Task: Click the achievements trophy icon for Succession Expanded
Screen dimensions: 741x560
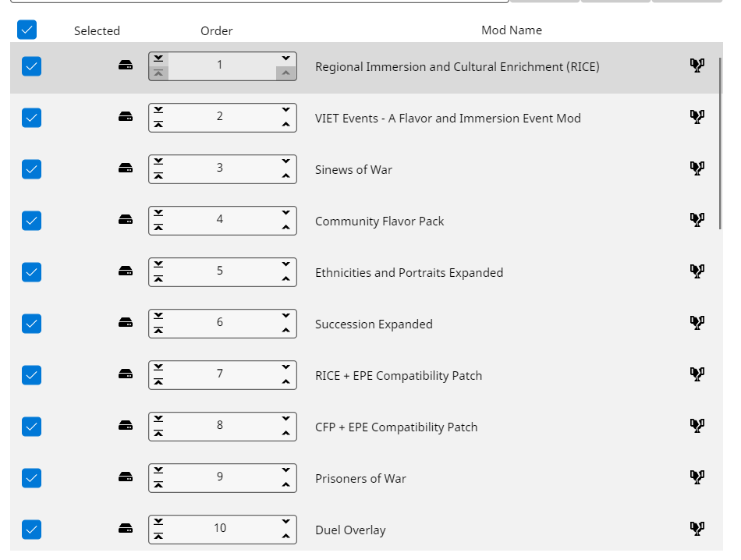Action: 697,322
